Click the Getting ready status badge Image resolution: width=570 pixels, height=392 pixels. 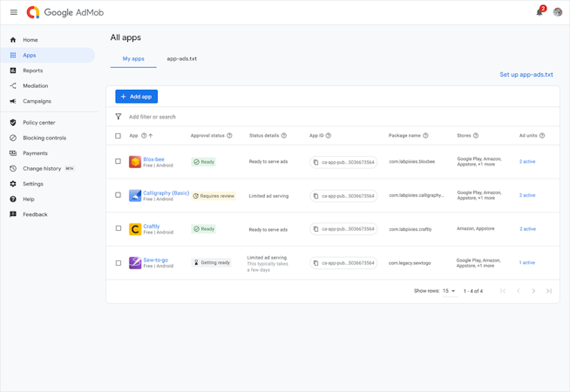211,262
